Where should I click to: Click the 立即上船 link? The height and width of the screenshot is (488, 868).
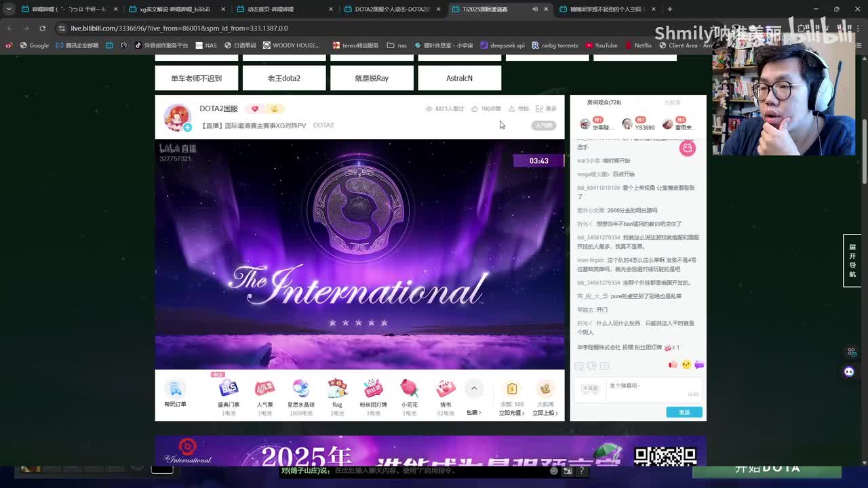(x=545, y=413)
